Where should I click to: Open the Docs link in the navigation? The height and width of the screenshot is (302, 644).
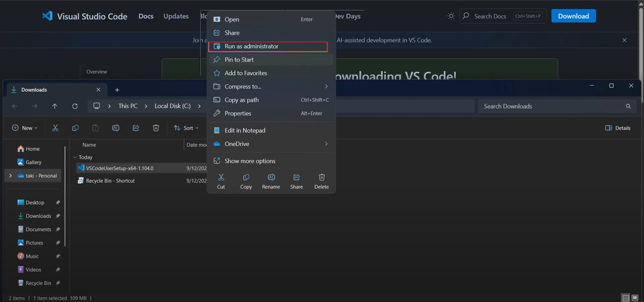click(146, 16)
